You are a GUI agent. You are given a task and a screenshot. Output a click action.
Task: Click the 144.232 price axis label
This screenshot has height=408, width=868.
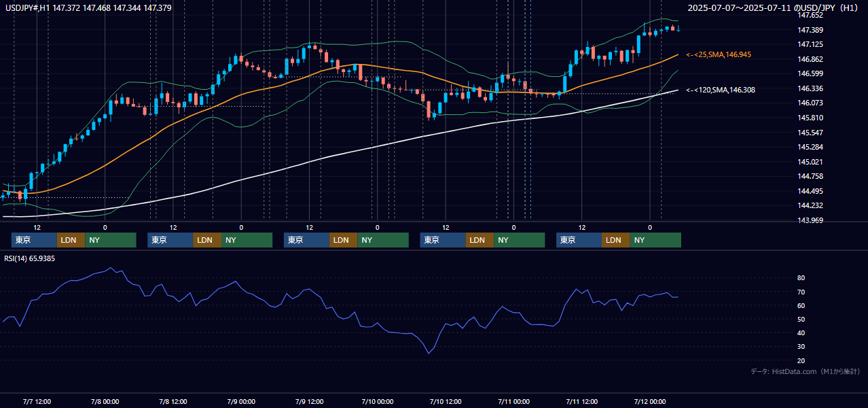point(811,205)
